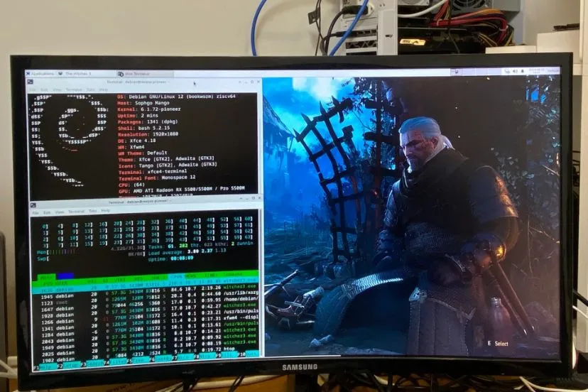
Task: Click the CPU% column header in htop
Action: [175, 276]
